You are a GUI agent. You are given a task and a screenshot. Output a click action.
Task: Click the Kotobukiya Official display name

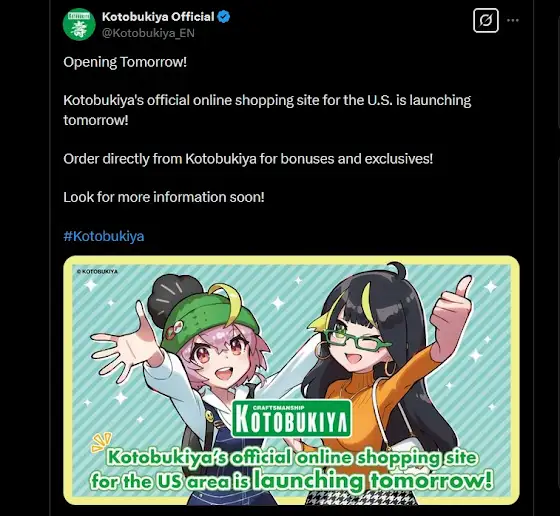pos(158,17)
